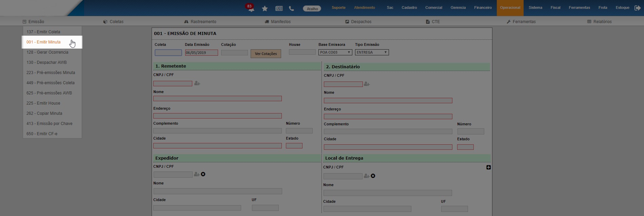644x216 pixels.
Task: Switch to the Sistema module
Action: point(535,8)
